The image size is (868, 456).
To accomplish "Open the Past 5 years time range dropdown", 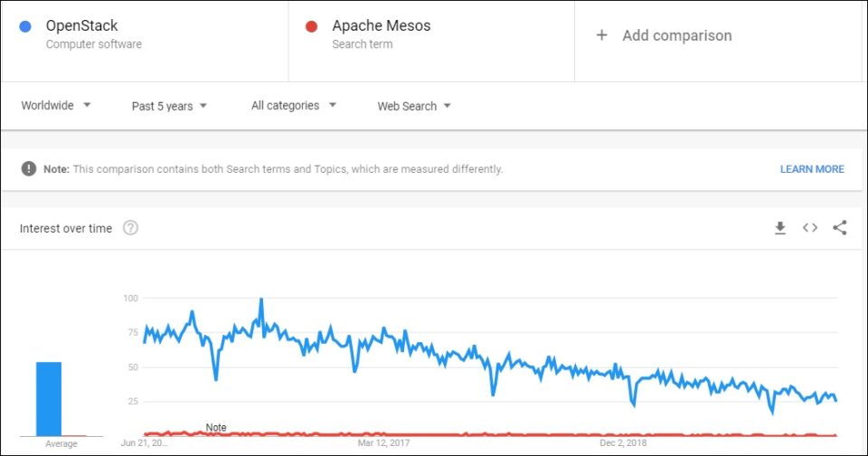I will click(x=169, y=106).
